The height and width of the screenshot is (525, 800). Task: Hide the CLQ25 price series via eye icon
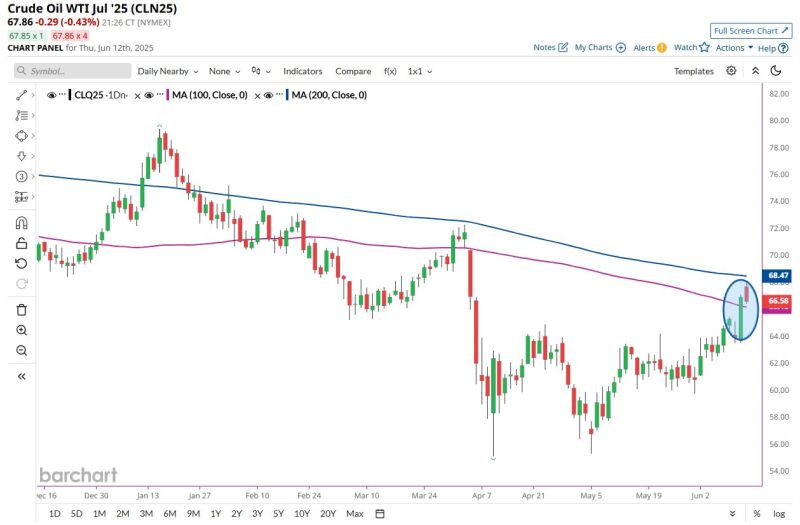click(51, 95)
